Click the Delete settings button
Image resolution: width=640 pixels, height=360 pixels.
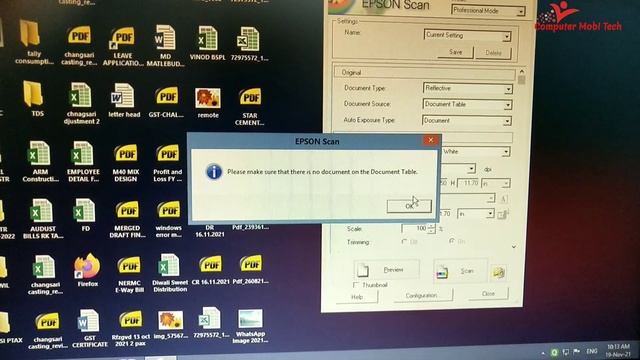[493, 53]
